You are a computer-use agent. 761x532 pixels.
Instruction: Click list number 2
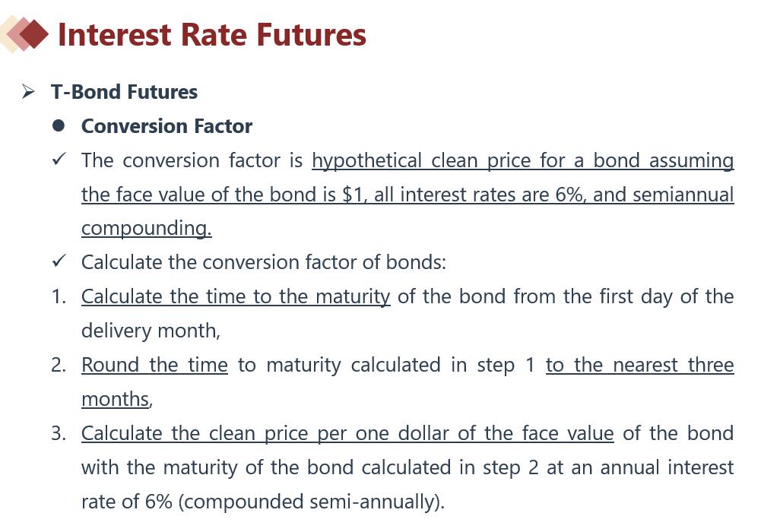click(59, 365)
